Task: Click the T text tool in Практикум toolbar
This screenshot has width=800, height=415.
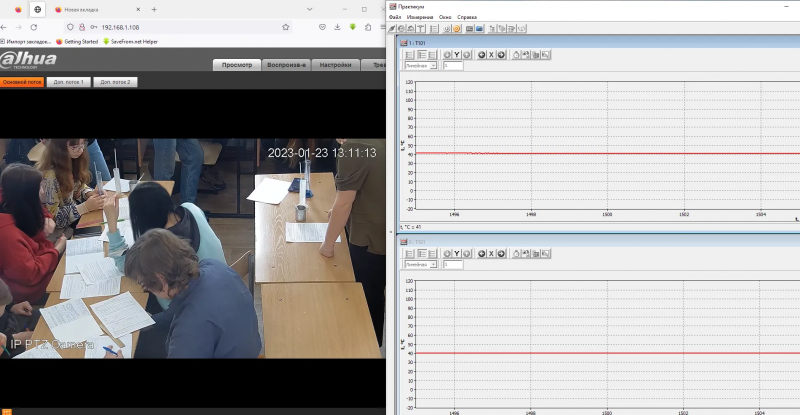Action: pos(421,29)
